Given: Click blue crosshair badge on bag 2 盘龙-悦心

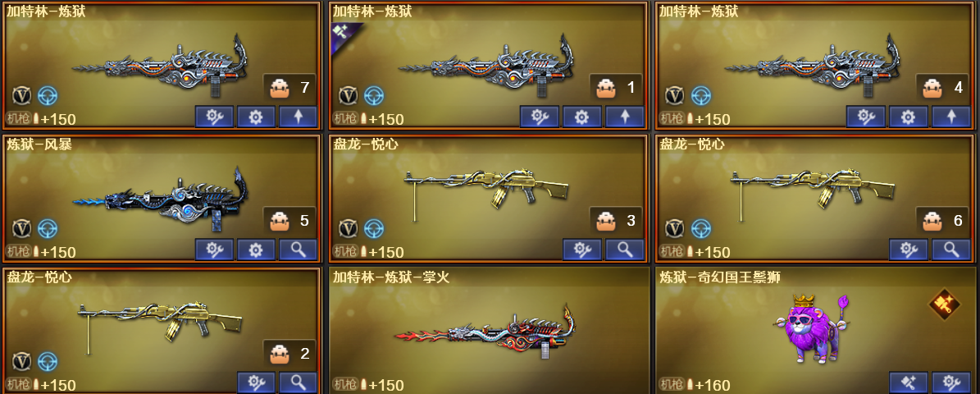Looking at the screenshot, I should [x=48, y=361].
